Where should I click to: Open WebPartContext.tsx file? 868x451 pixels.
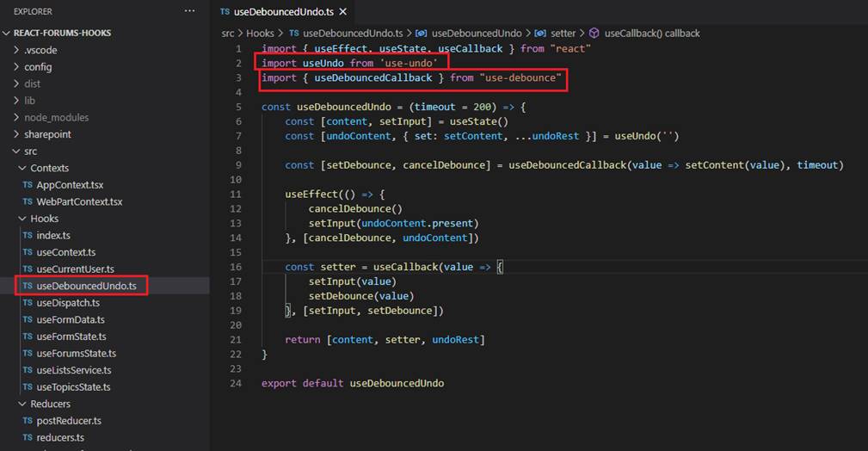(79, 201)
